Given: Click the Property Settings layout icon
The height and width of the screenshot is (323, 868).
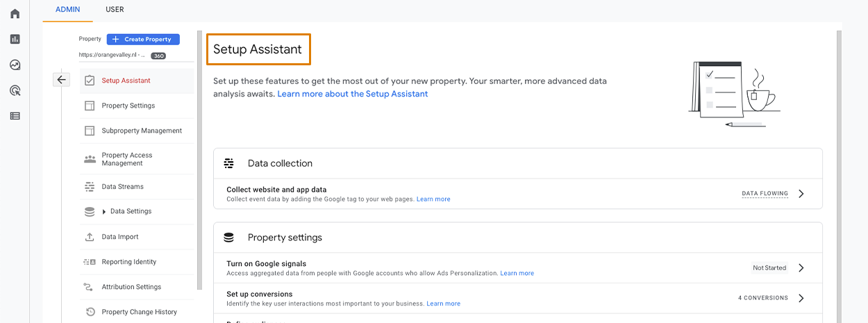Looking at the screenshot, I should [90, 106].
